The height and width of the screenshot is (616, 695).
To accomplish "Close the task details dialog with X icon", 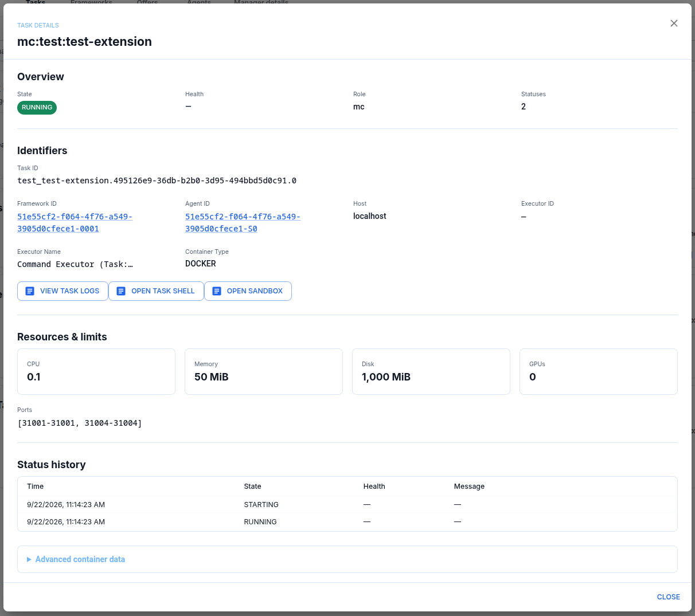I will pos(674,23).
